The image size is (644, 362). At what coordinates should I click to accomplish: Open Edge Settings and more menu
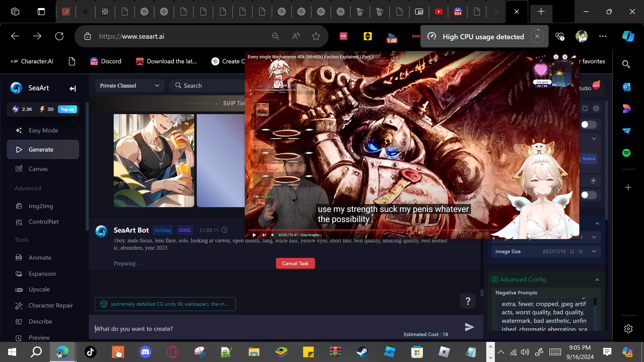click(x=603, y=36)
